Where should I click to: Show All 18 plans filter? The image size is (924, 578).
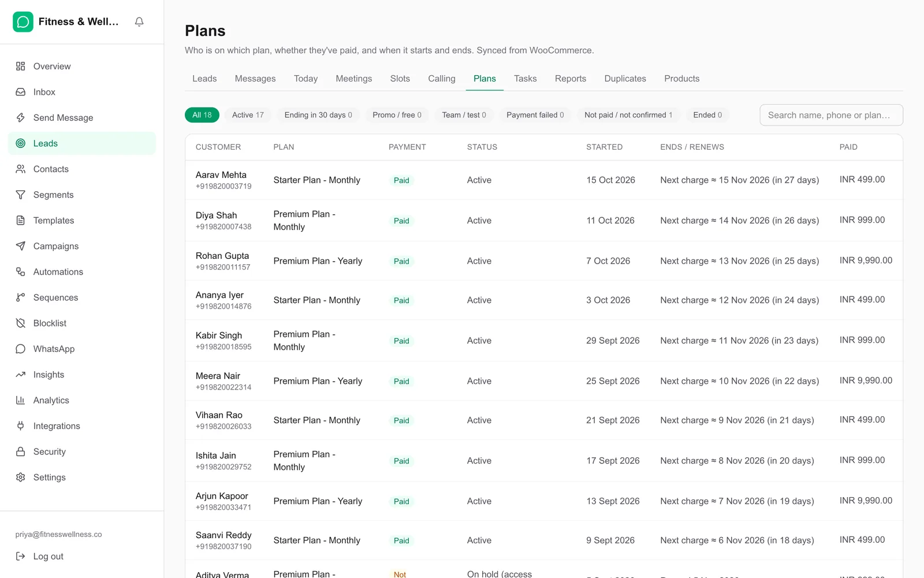click(202, 115)
